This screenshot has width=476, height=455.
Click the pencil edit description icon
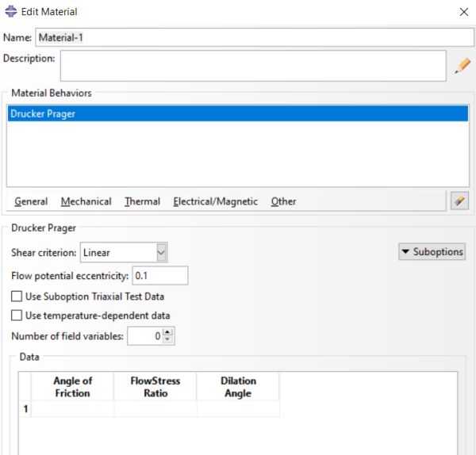(x=462, y=66)
